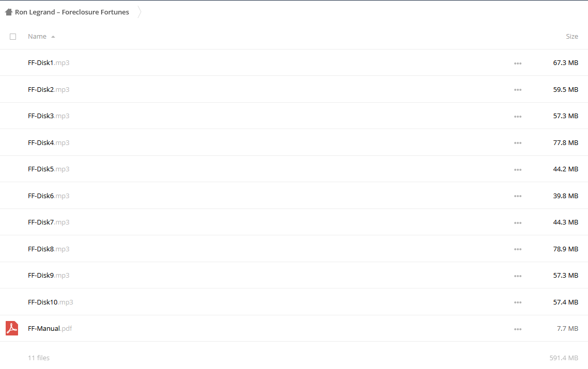Click the PDF icon for FF-Manual
This screenshot has width=588, height=369.
12,328
